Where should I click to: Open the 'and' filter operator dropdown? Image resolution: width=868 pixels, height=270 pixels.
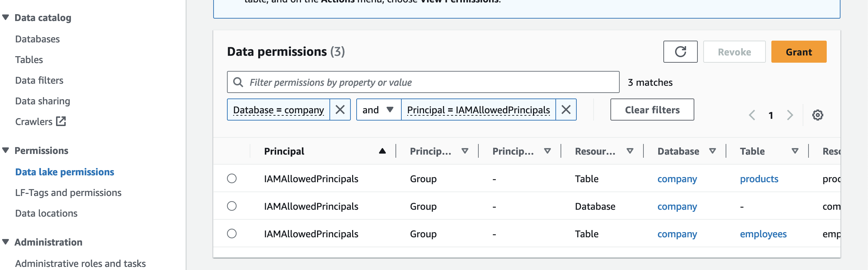(x=378, y=110)
